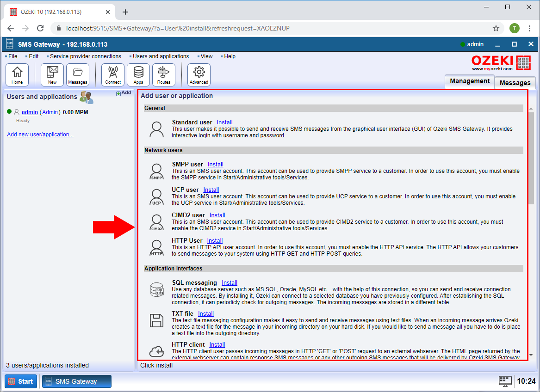Go back in browser history
Screen dimensions: 540x392
coord(11,28)
